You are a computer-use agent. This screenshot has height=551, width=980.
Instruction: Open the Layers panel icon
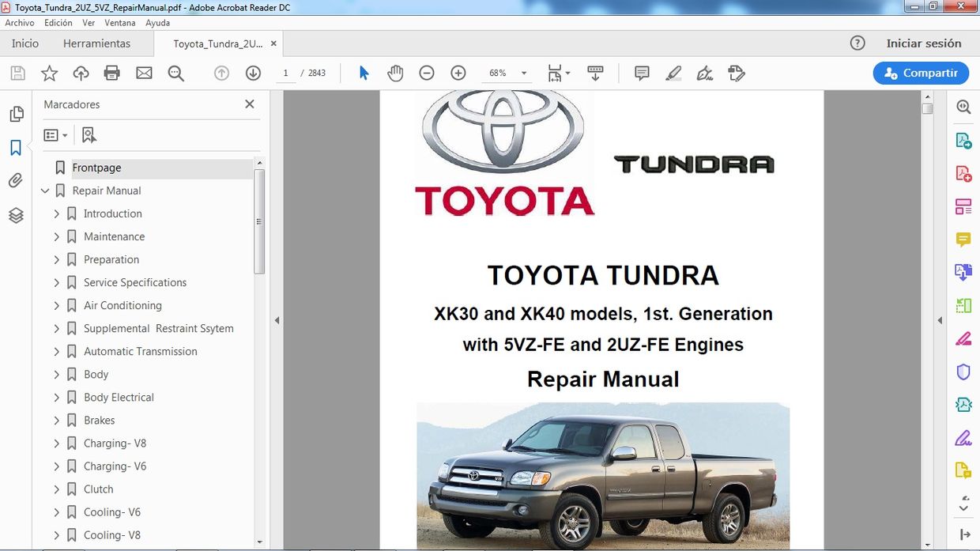(x=16, y=215)
